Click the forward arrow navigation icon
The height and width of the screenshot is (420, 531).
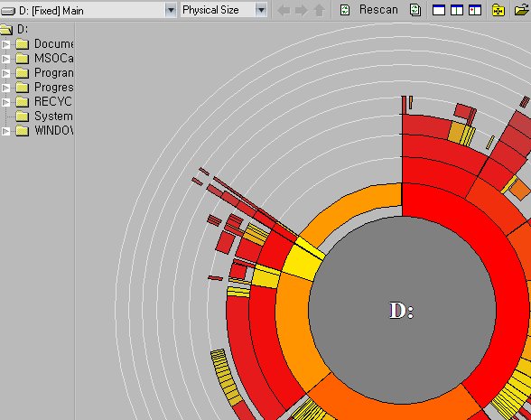(x=301, y=11)
